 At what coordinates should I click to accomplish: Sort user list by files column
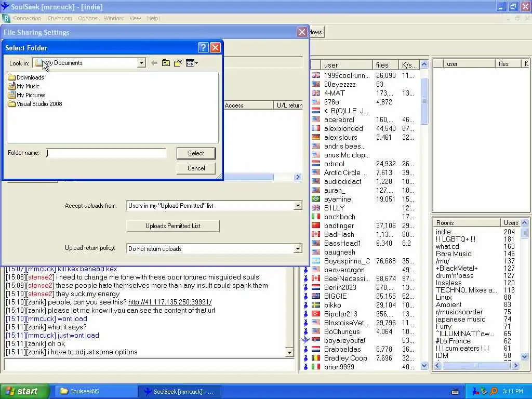click(385, 65)
